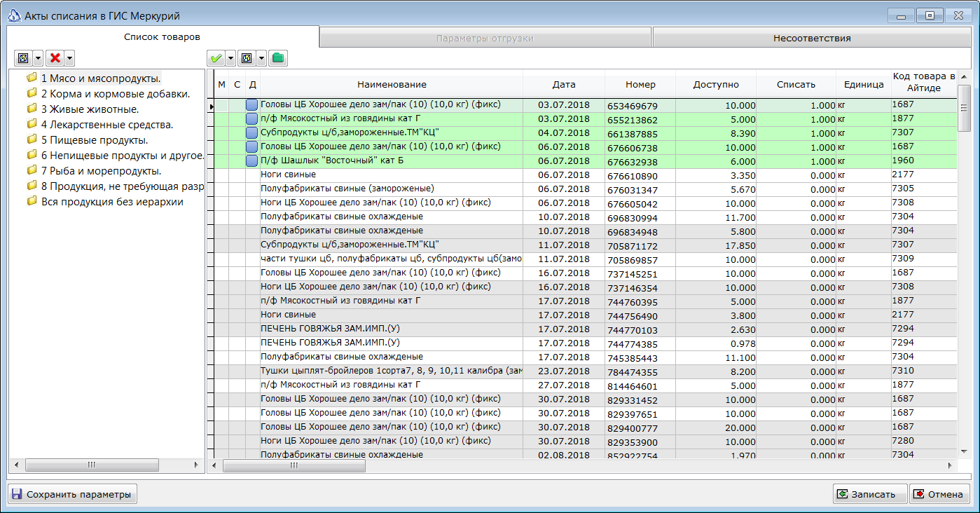980x513 pixels.
Task: Click the available quantity 20.000
Action: tap(716, 427)
